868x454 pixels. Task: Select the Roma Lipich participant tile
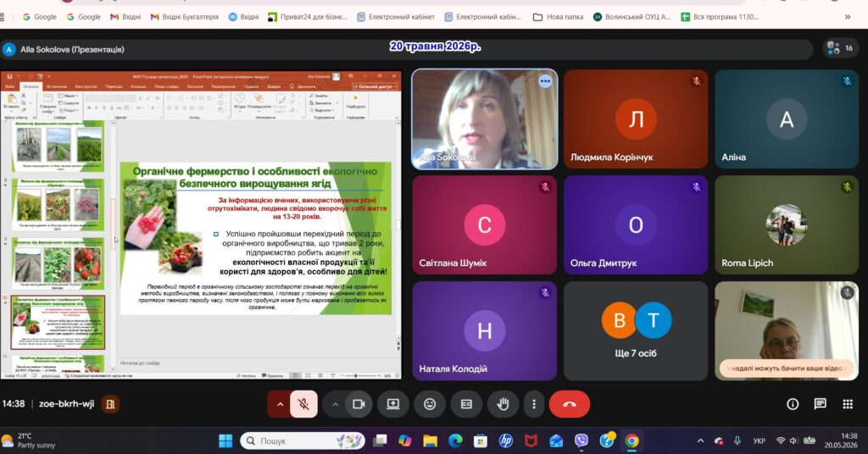tap(787, 224)
